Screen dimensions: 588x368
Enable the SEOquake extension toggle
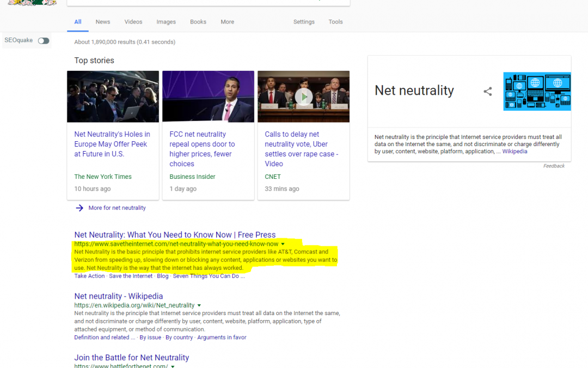point(43,40)
